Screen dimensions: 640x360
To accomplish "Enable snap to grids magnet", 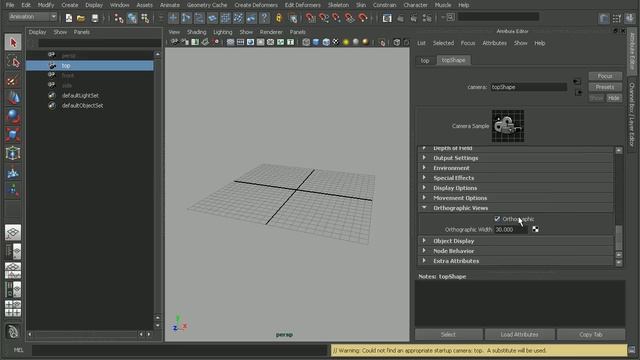I will point(311,18).
